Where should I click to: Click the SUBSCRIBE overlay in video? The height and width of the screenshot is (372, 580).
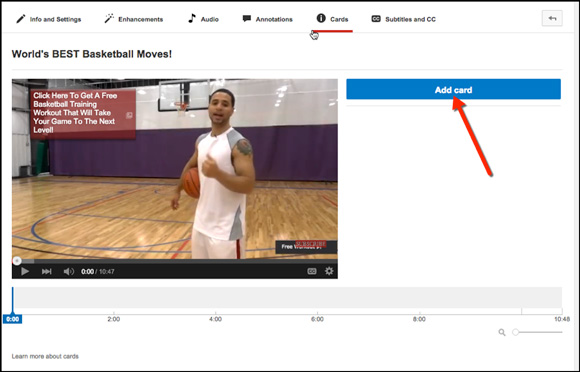pyautogui.click(x=310, y=244)
